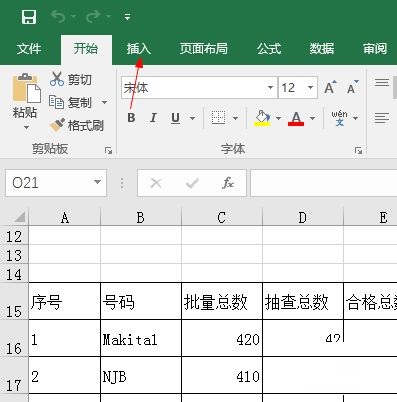Click the 粘贴 paste clipboard icon

point(26,88)
